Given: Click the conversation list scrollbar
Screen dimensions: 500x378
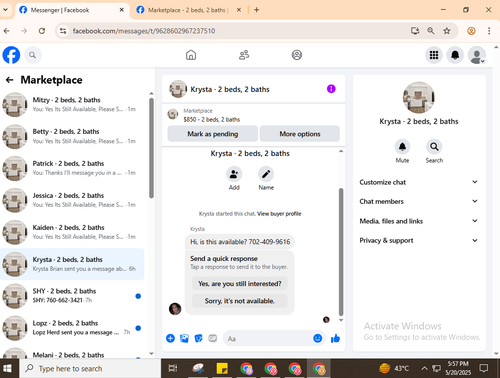Looking at the screenshot, I should 151,148.
